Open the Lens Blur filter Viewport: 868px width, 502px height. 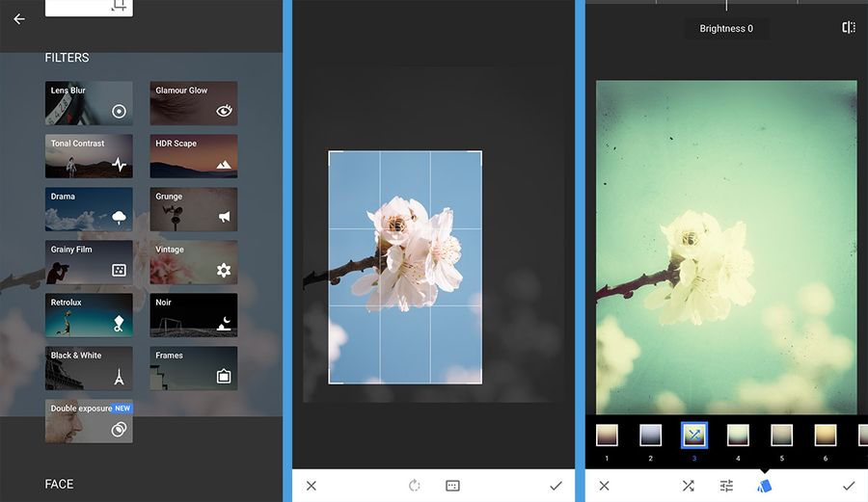click(x=89, y=103)
